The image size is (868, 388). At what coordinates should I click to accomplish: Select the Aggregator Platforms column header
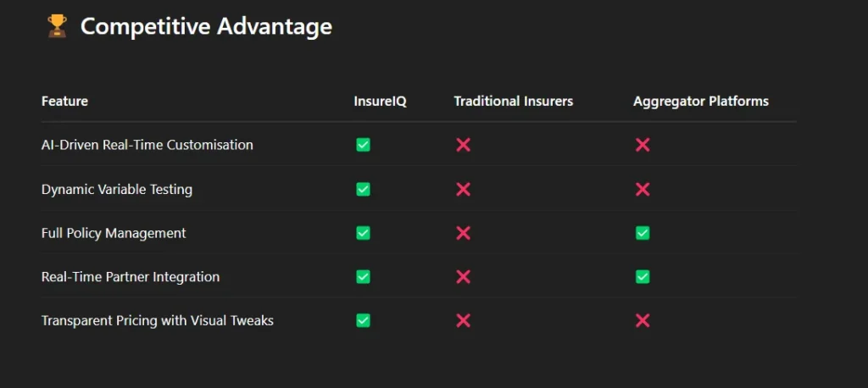coord(701,102)
